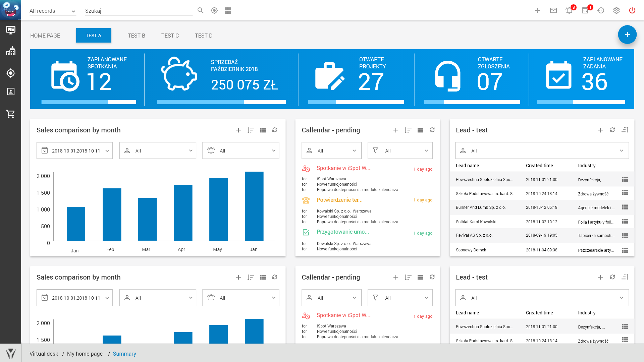
Task: Open Spotkanie w iSpot W... event
Action: click(x=344, y=168)
